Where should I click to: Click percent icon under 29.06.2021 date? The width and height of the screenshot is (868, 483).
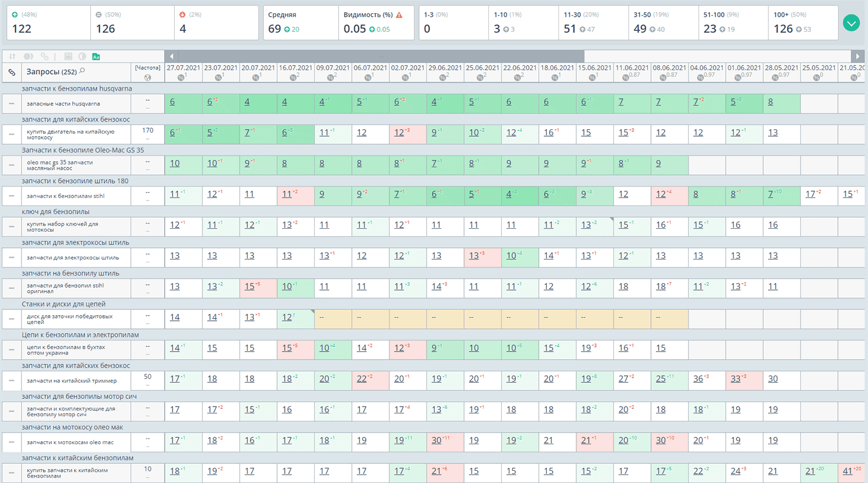[x=443, y=77]
